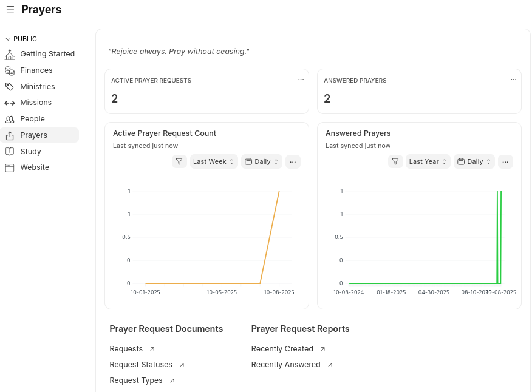Open the Last Year timespan dropdown
This screenshot has height=392, width=532.
[x=428, y=161]
